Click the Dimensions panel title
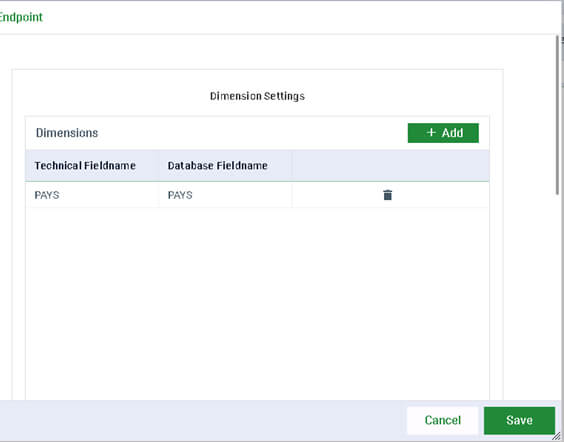The width and height of the screenshot is (564, 442). click(67, 133)
